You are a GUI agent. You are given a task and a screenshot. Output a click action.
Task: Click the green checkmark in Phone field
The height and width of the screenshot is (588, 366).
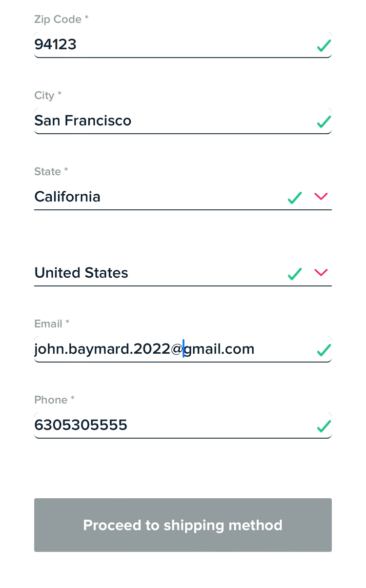[324, 426]
